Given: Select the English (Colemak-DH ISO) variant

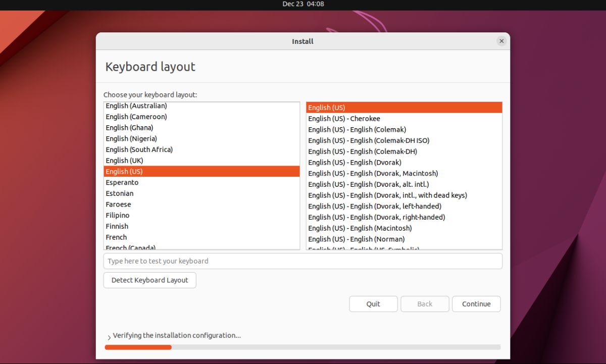Looking at the screenshot, I should coord(369,140).
